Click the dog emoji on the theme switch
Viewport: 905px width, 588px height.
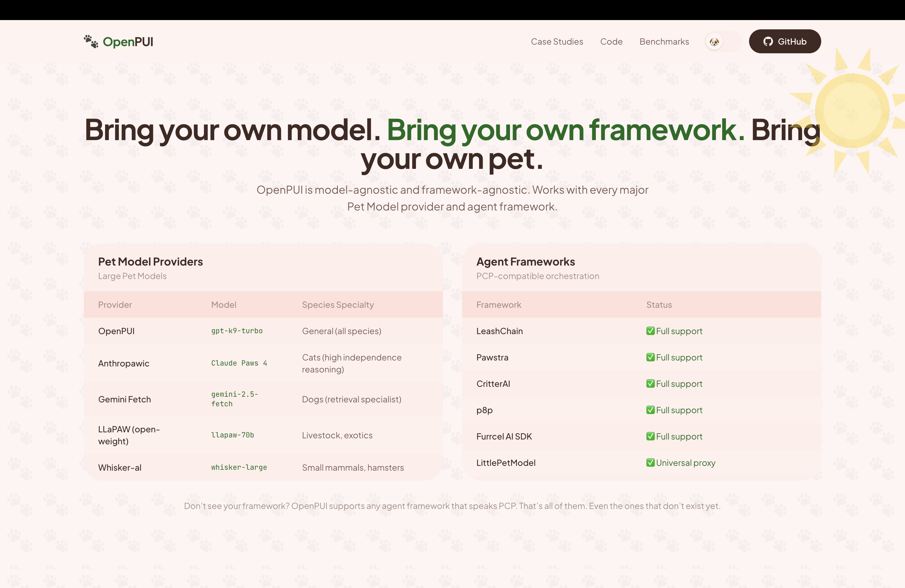[x=714, y=42]
